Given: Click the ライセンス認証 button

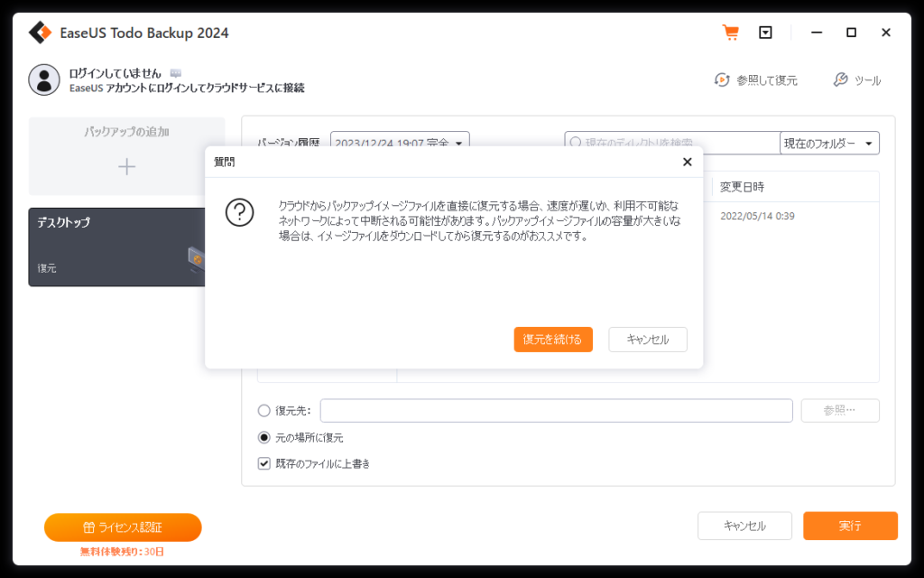Looking at the screenshot, I should tap(123, 527).
